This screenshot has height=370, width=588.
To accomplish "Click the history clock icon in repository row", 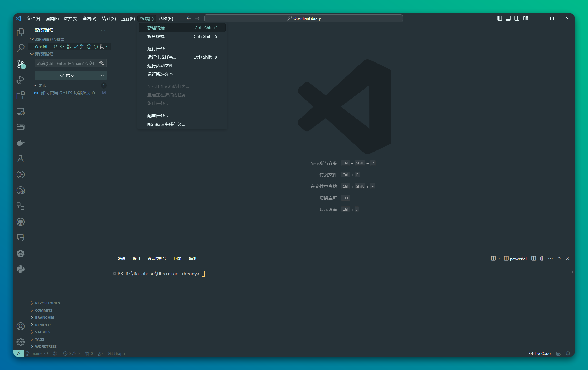I will pos(89,47).
